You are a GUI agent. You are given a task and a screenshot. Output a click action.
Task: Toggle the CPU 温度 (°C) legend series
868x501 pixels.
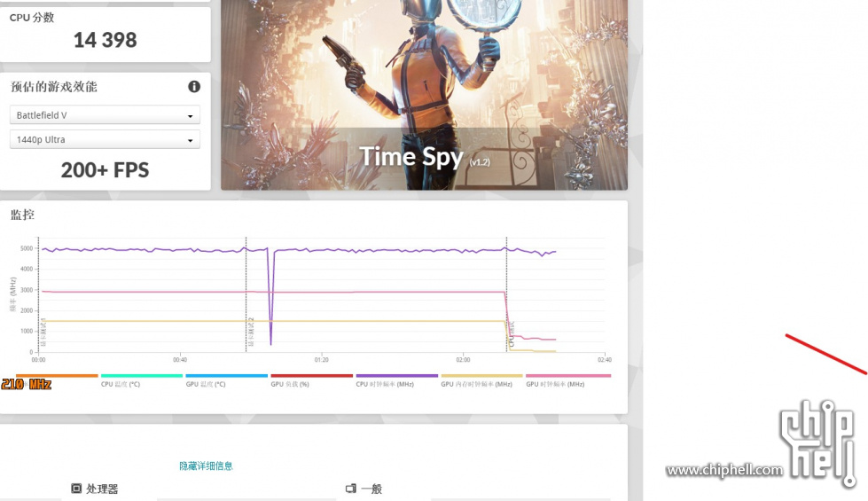point(141,380)
